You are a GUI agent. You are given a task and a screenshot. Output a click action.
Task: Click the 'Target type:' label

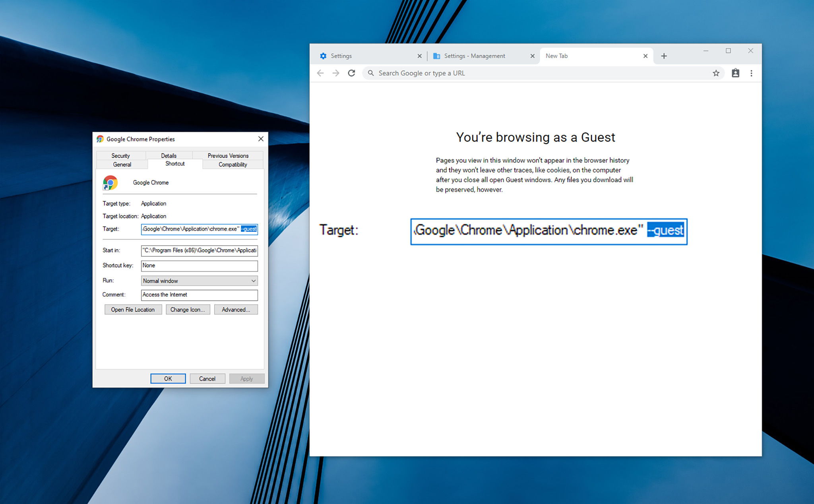point(116,204)
